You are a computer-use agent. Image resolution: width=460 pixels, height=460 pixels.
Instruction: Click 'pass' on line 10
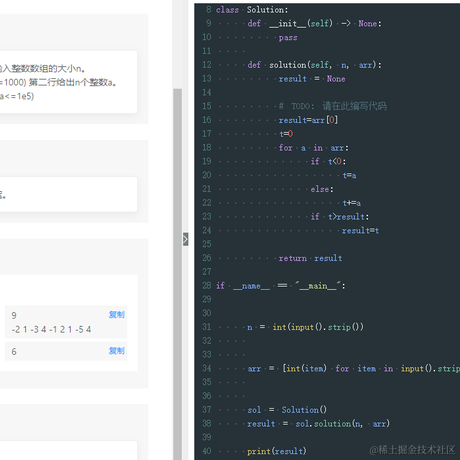coord(288,38)
